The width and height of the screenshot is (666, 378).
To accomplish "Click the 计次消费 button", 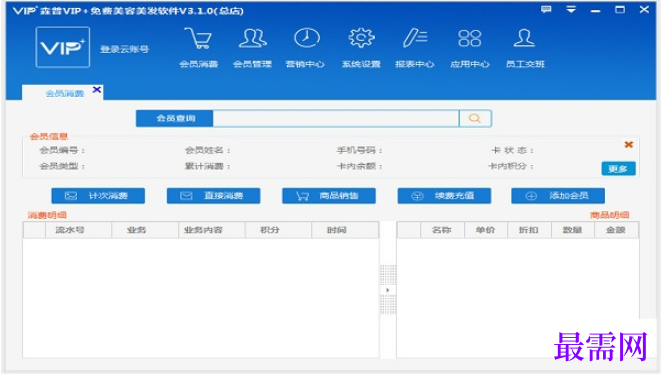I will tap(98, 196).
